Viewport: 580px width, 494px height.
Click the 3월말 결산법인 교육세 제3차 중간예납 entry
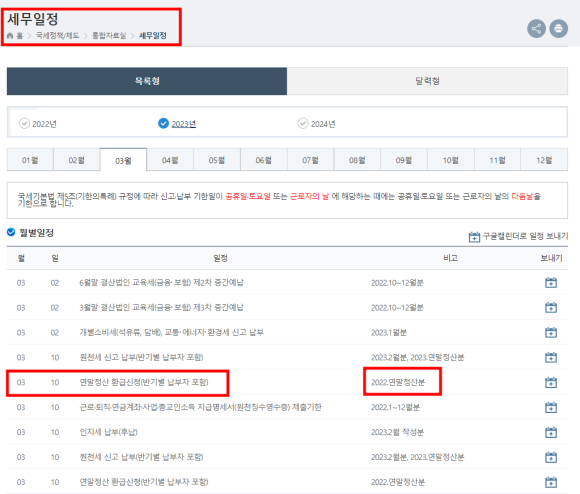[161, 308]
